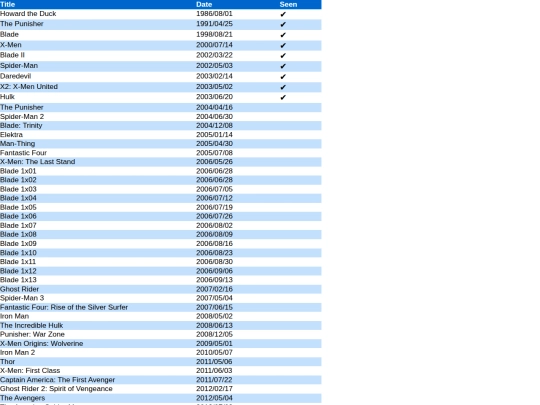Select the 'Elektra' title cell
This screenshot has width=540, height=405.
[x=11, y=135]
